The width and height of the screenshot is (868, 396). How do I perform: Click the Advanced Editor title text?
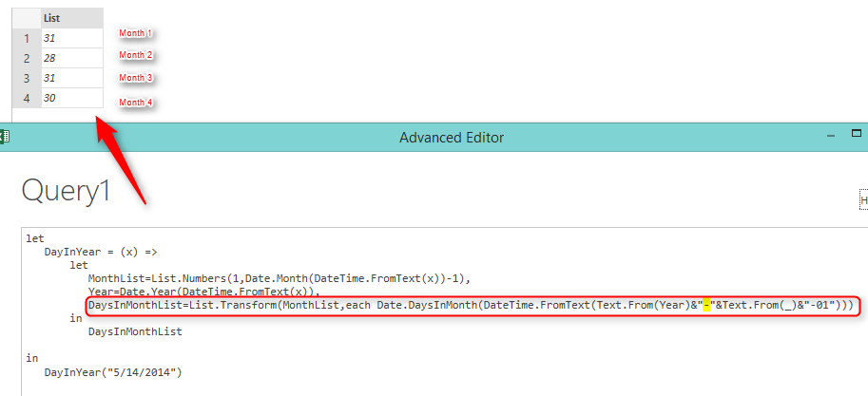click(x=452, y=137)
